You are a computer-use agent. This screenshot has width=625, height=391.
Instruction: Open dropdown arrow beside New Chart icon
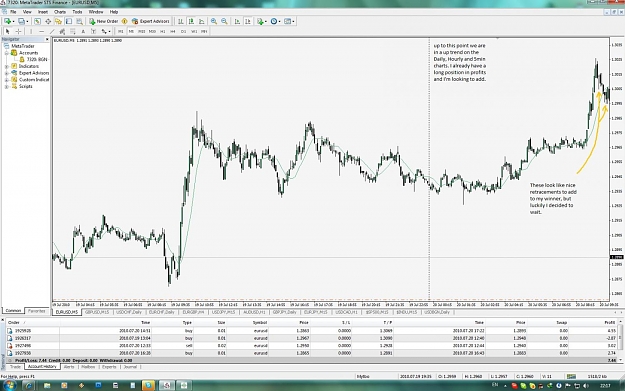(x=14, y=22)
